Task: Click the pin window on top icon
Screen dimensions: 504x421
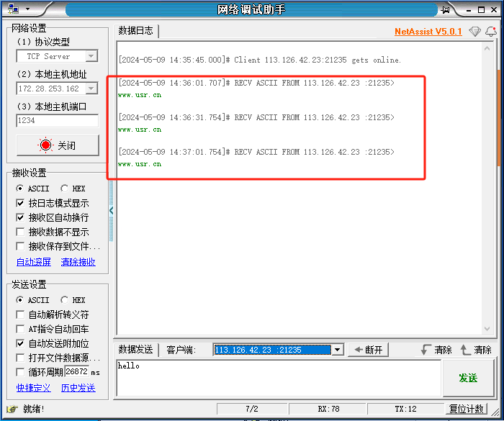Action: pos(446,10)
